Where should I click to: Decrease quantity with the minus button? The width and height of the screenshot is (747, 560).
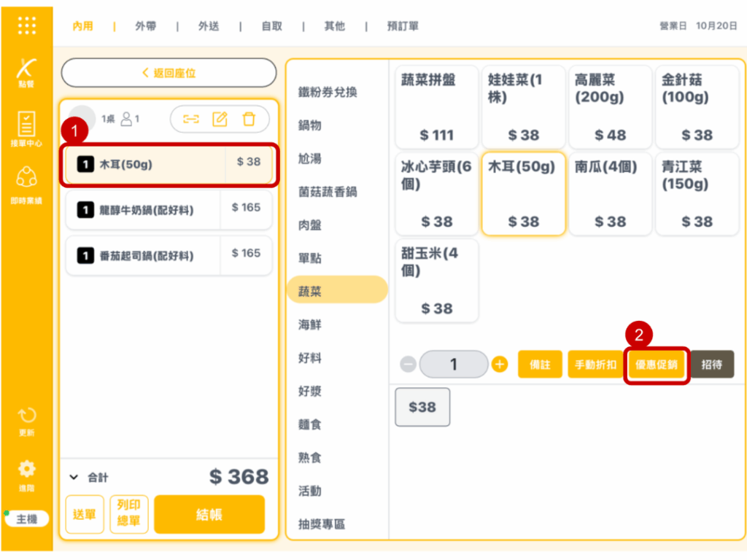(x=409, y=364)
